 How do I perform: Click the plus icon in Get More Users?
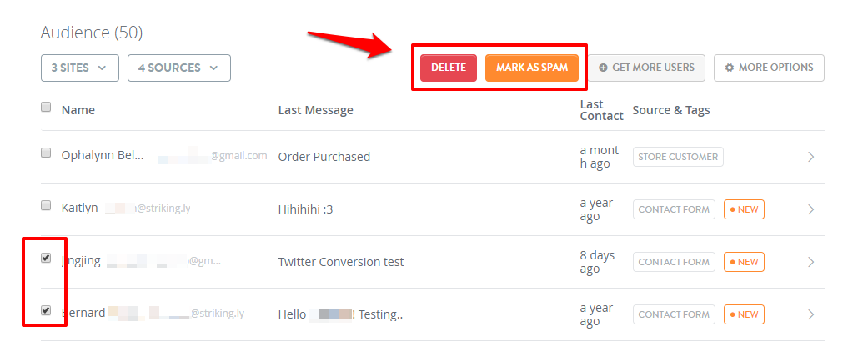point(603,68)
